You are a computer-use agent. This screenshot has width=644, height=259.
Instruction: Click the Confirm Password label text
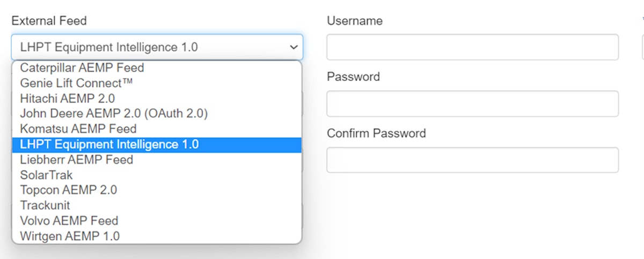tap(376, 133)
